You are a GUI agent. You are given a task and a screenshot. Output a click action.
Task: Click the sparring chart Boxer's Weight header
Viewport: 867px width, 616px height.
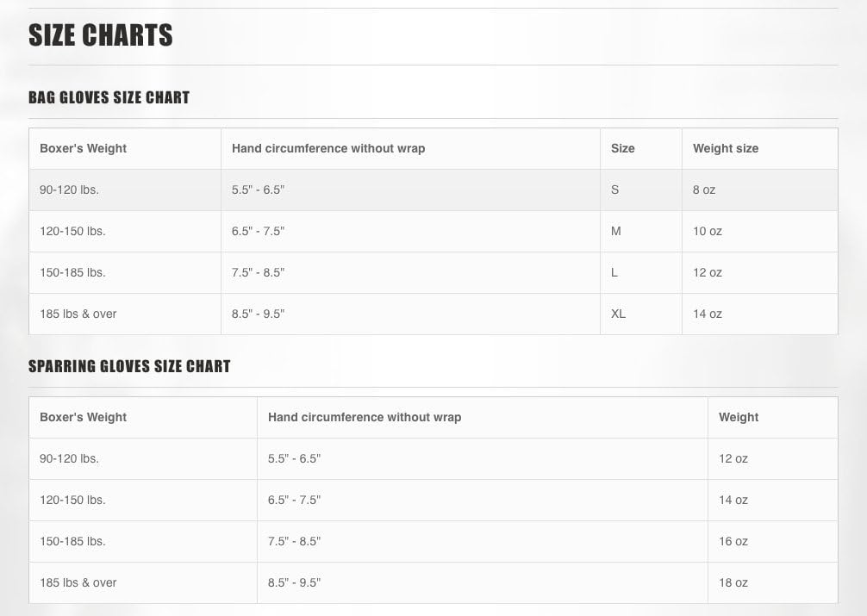tap(83, 417)
